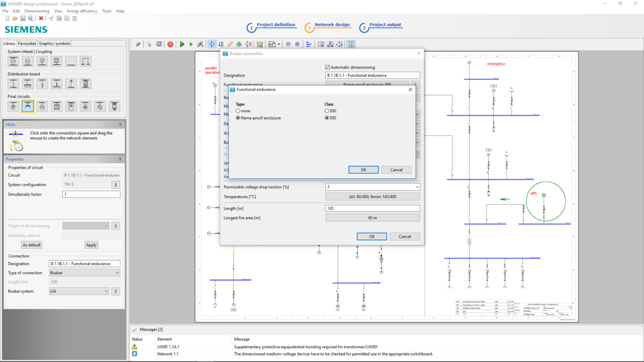644x362 pixels.
Task: Open the Energy efficiency menu
Action: 82,11
